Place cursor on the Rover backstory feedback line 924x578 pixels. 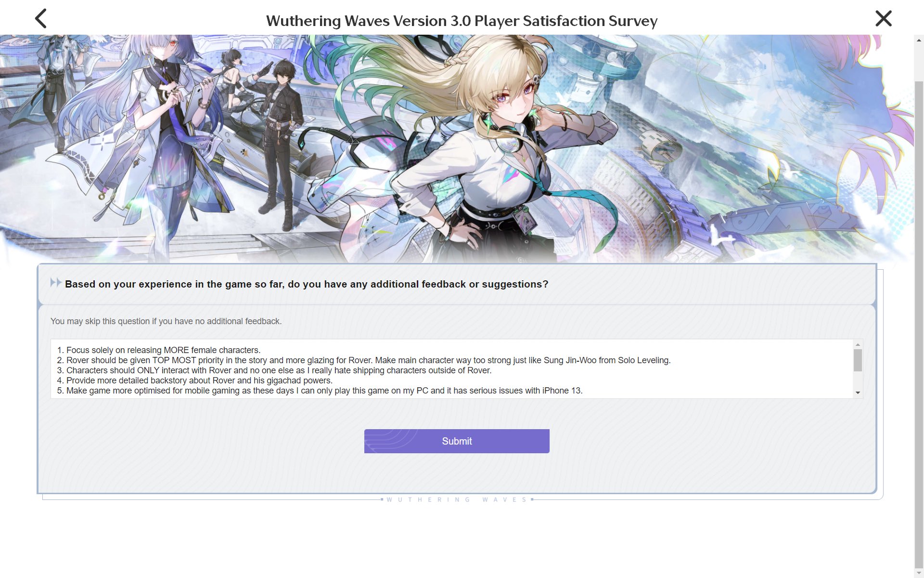[x=194, y=381]
